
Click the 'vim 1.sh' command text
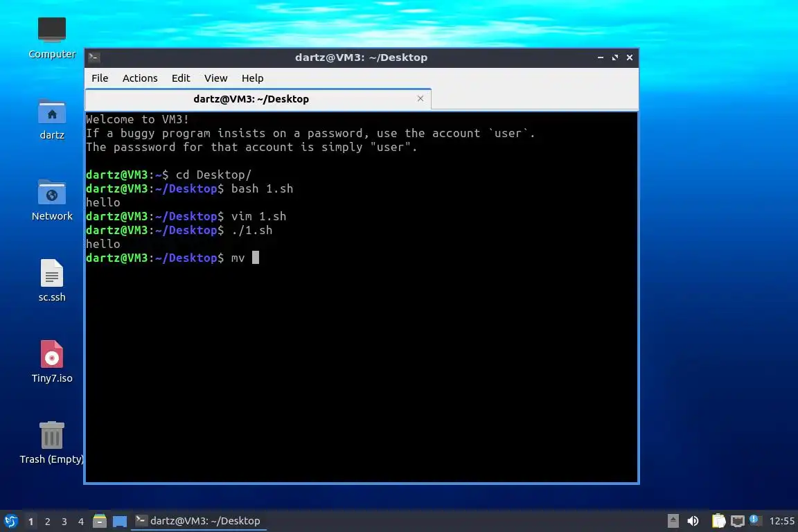point(258,216)
